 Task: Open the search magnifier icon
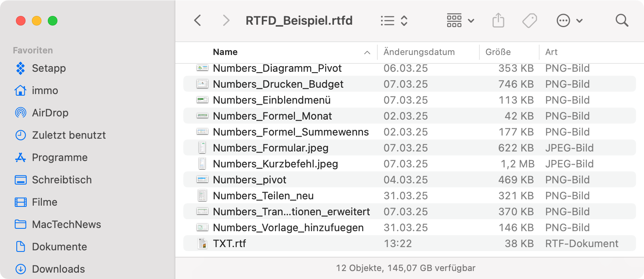coord(622,20)
